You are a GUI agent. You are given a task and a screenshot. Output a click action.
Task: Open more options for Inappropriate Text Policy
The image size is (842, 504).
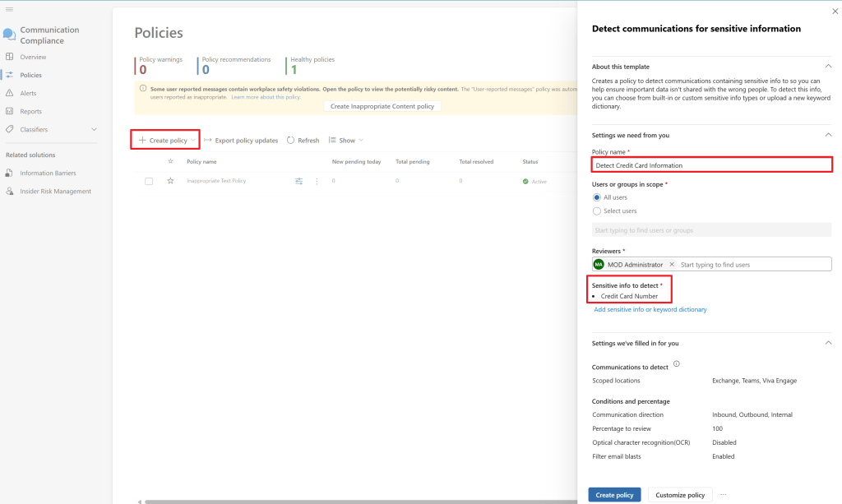pos(317,181)
